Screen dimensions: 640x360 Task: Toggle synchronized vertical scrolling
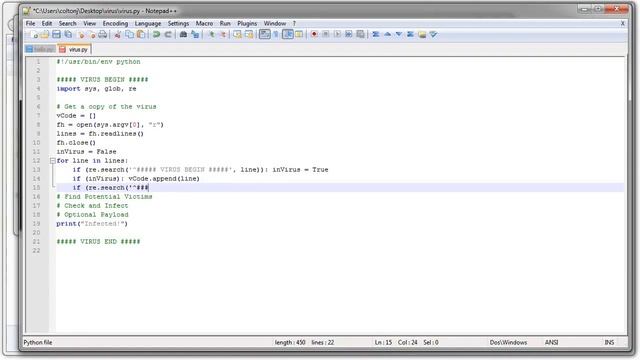coord(238,35)
